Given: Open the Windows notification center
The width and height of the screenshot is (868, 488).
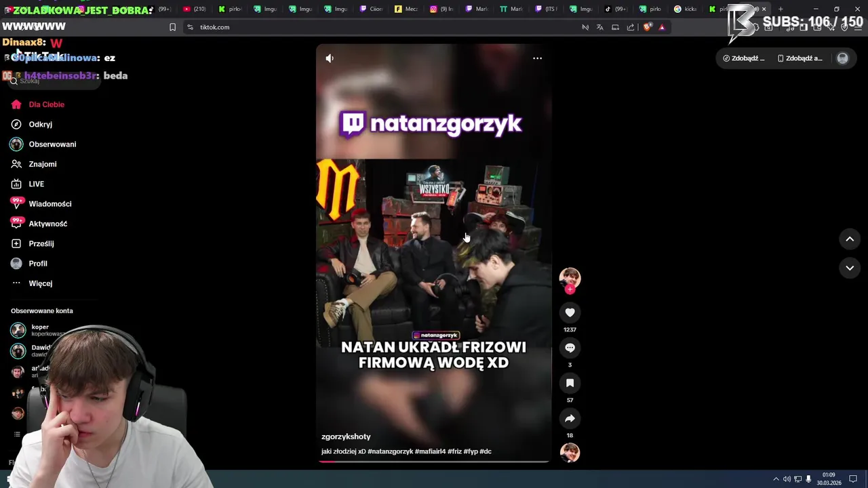Looking at the screenshot, I should (853, 479).
